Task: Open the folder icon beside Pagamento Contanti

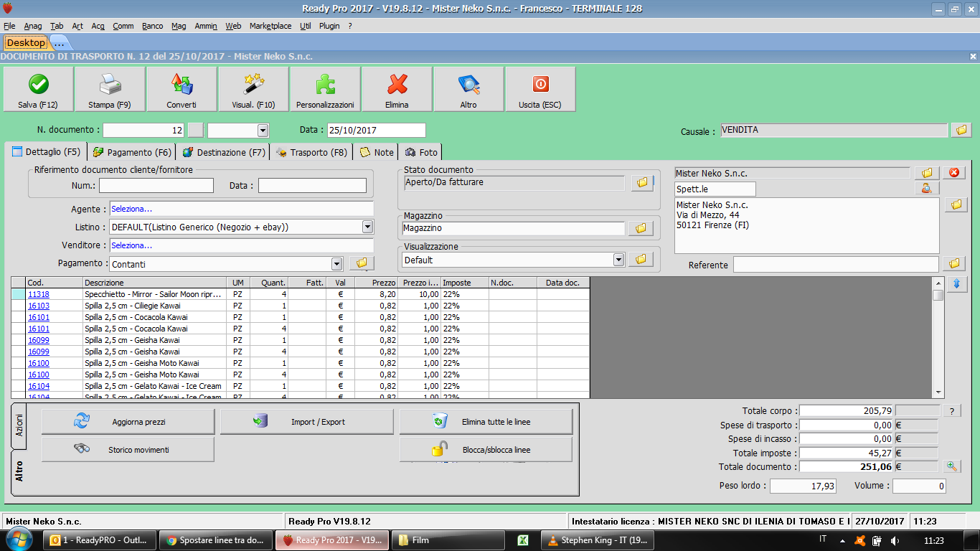Action: point(362,263)
